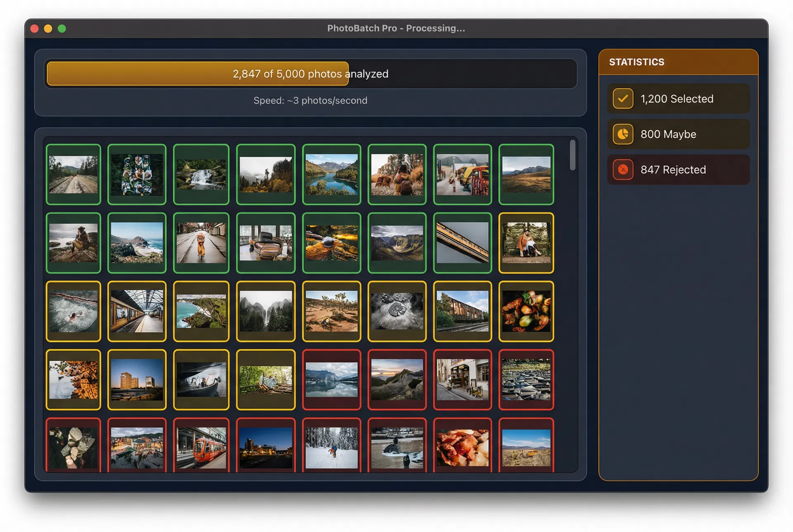Click the Statistics panel header
The width and height of the screenshot is (793, 532).
[x=678, y=62]
